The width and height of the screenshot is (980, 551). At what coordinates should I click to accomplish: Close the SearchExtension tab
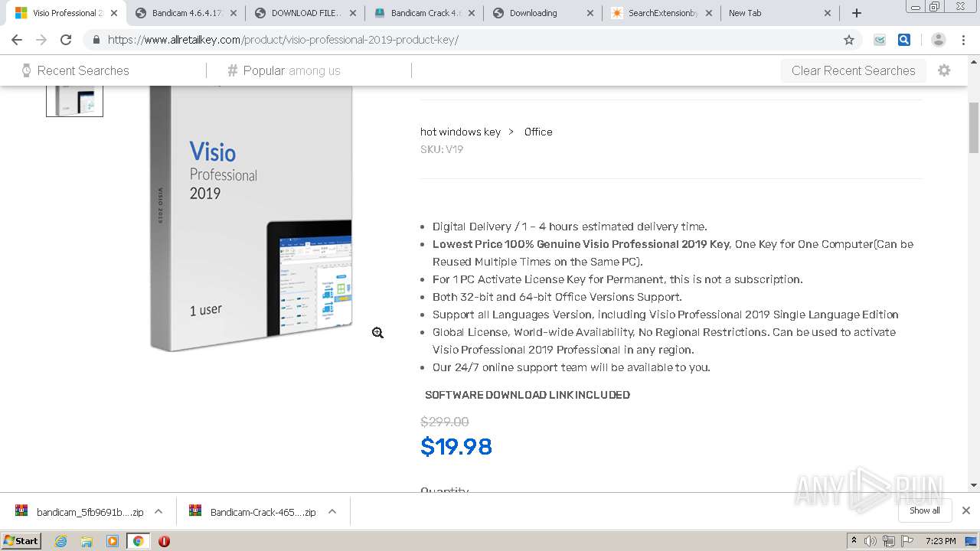[x=709, y=13]
